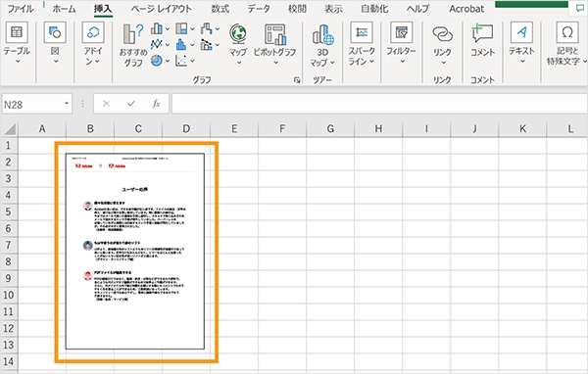Screen dimensions: 588x374
Task: Click into the formula bar input
Action: (378, 104)
